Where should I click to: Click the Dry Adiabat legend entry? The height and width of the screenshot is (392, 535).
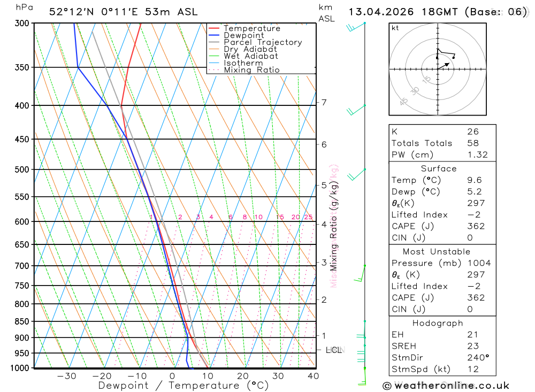(x=250, y=49)
